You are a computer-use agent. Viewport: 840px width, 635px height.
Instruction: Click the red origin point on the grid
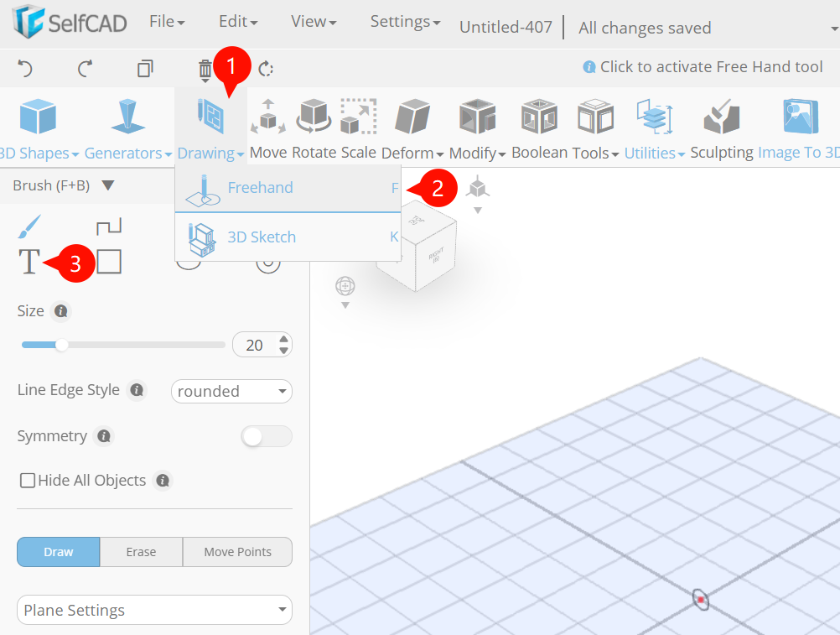click(x=701, y=600)
